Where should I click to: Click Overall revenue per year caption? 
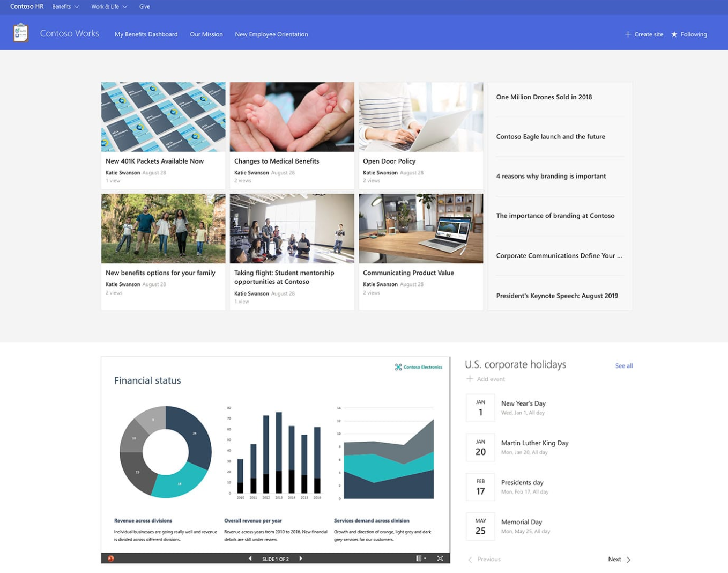point(253,520)
